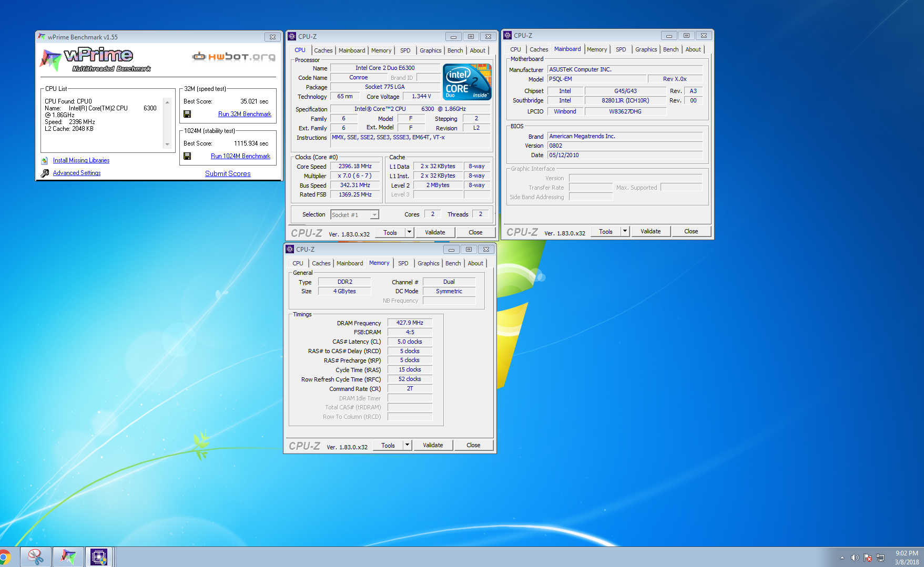This screenshot has width=924, height=567.
Task: Show hidden tray icons arrow
Action: pyautogui.click(x=842, y=558)
